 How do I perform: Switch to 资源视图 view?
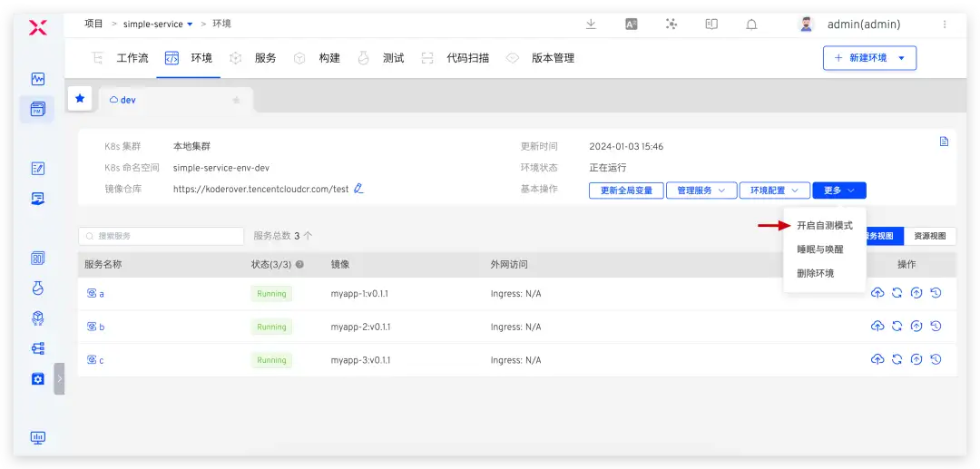point(930,236)
